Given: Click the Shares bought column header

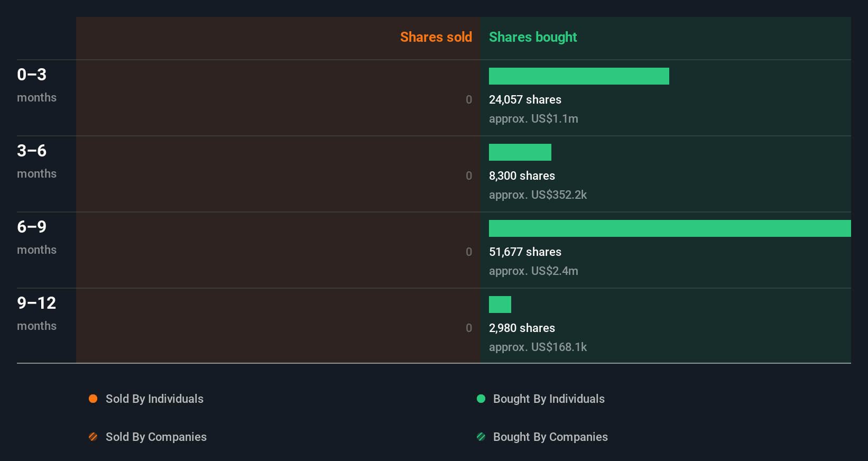Looking at the screenshot, I should tap(533, 37).
